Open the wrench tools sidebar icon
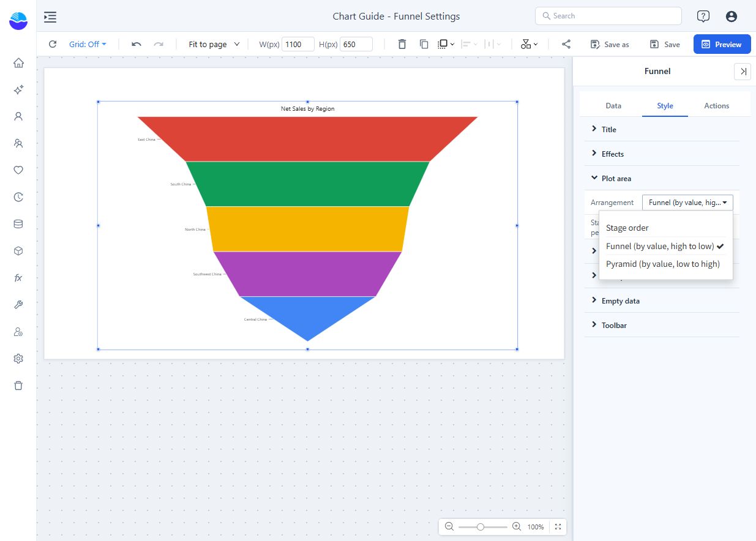 click(x=18, y=305)
